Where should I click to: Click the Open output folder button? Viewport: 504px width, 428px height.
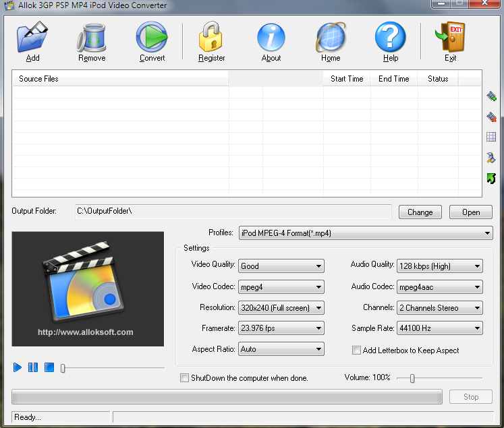[x=471, y=212]
